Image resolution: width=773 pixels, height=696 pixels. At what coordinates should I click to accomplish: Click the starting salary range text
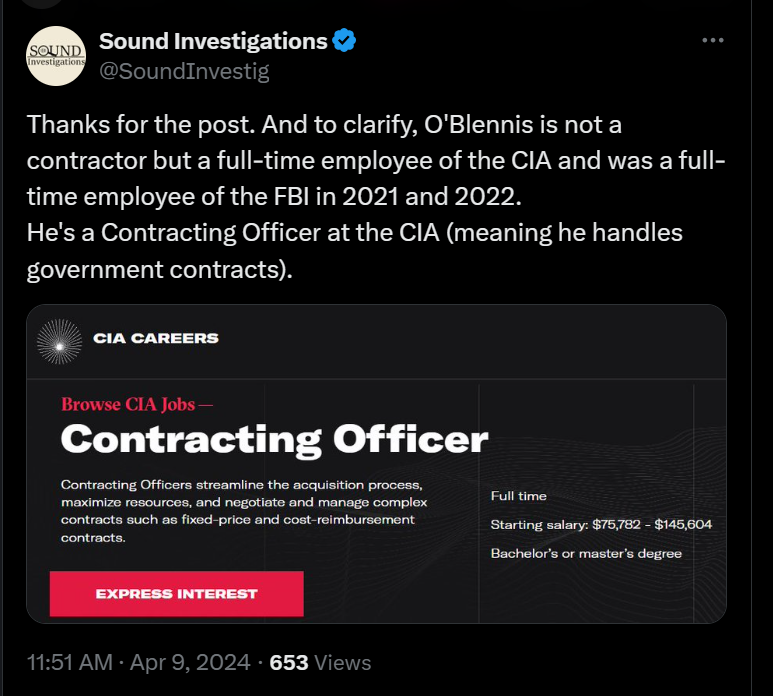(601, 525)
